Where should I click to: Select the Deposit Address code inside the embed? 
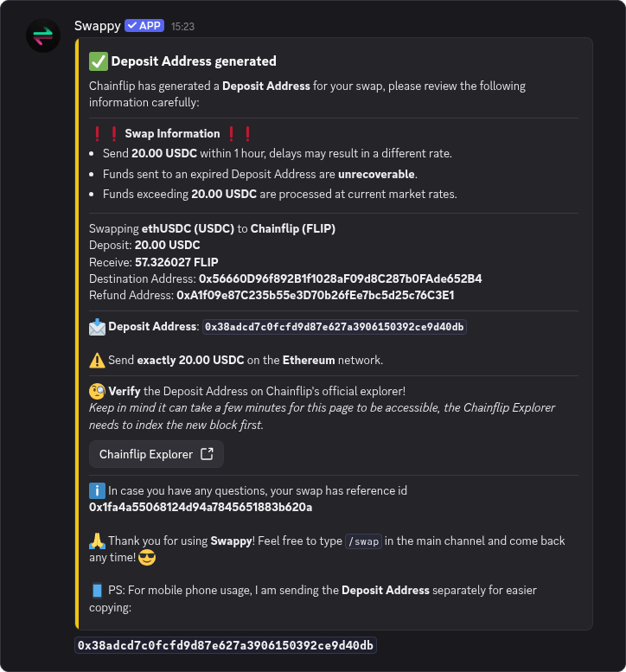pyautogui.click(x=335, y=327)
